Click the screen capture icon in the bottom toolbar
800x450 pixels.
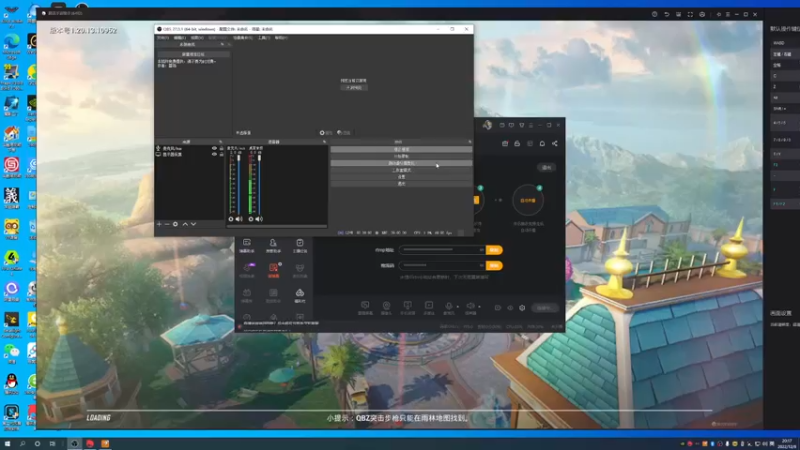tap(365, 306)
